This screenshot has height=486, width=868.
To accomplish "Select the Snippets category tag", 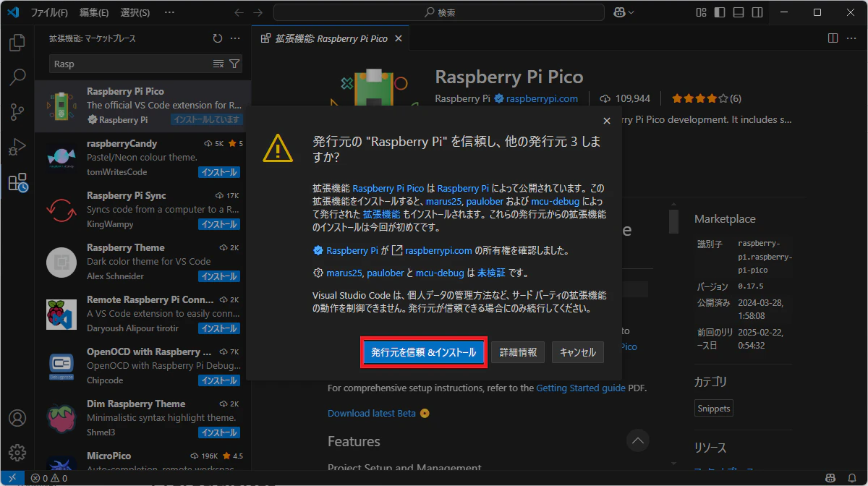I will point(714,408).
